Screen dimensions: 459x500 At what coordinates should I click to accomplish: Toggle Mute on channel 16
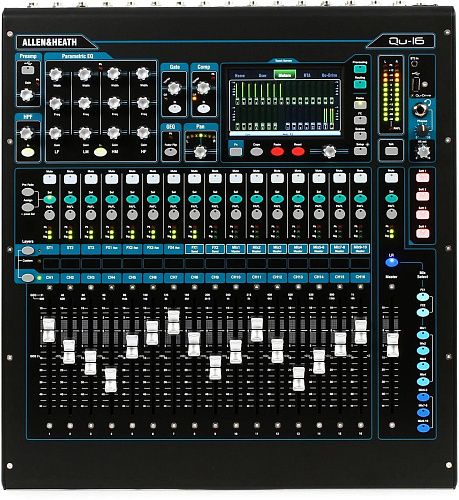[360, 179]
